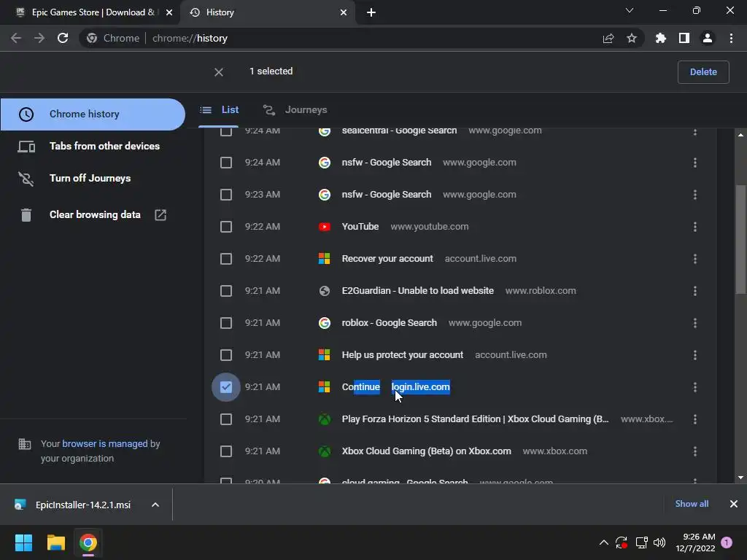
Task: Open more actions for E2Guardian entry
Action: (695, 291)
